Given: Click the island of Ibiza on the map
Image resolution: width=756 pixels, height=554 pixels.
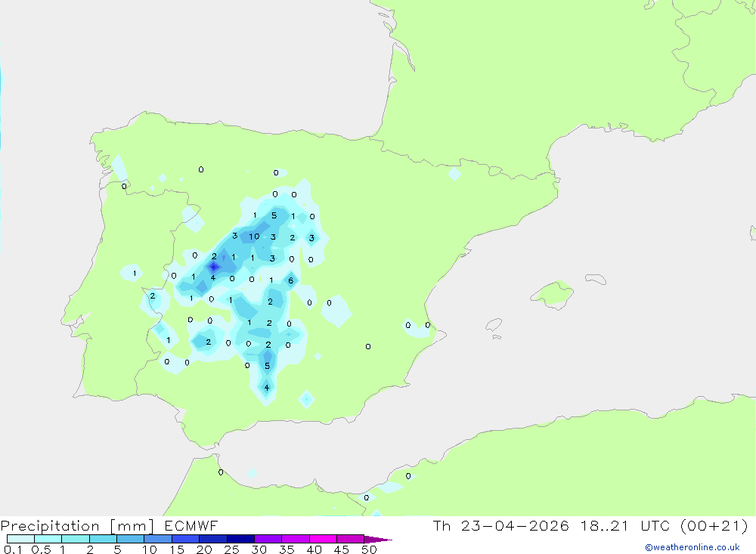Looking at the screenshot, I should pyautogui.click(x=494, y=325).
